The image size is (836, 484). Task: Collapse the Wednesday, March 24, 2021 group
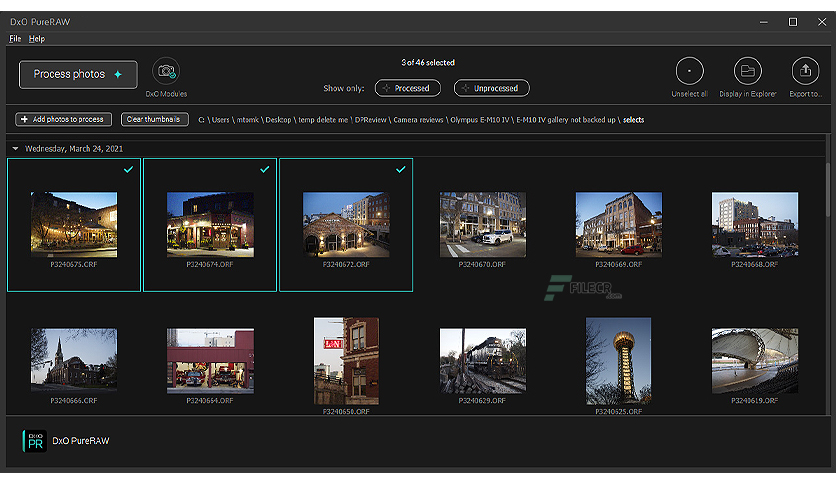click(x=15, y=149)
